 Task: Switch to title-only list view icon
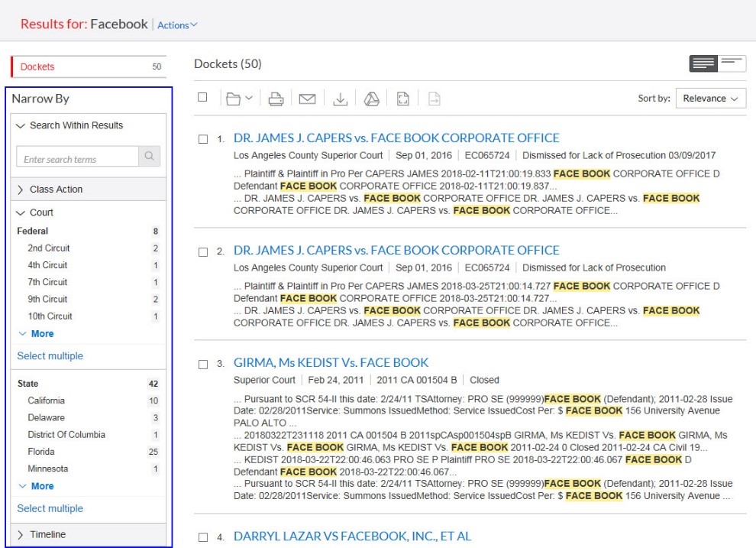coord(732,63)
